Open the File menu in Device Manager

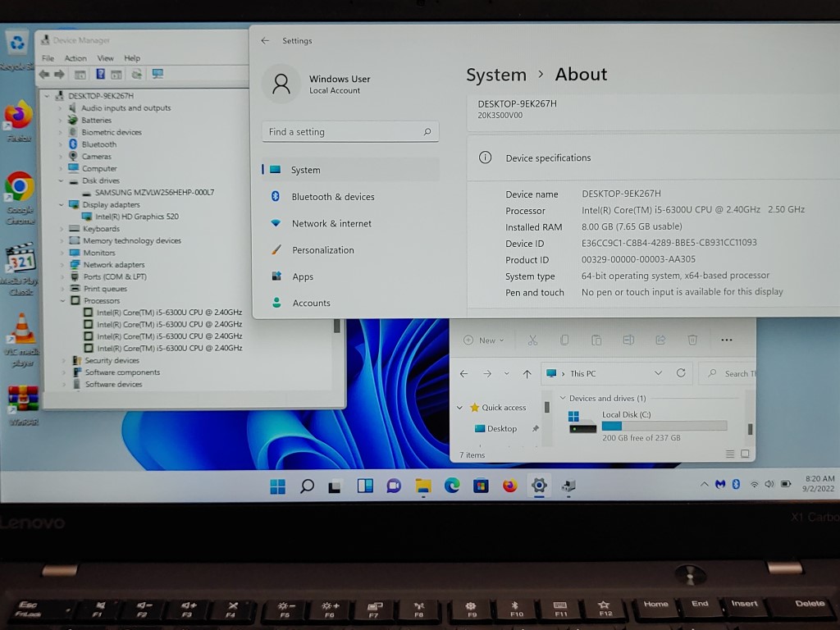48,58
